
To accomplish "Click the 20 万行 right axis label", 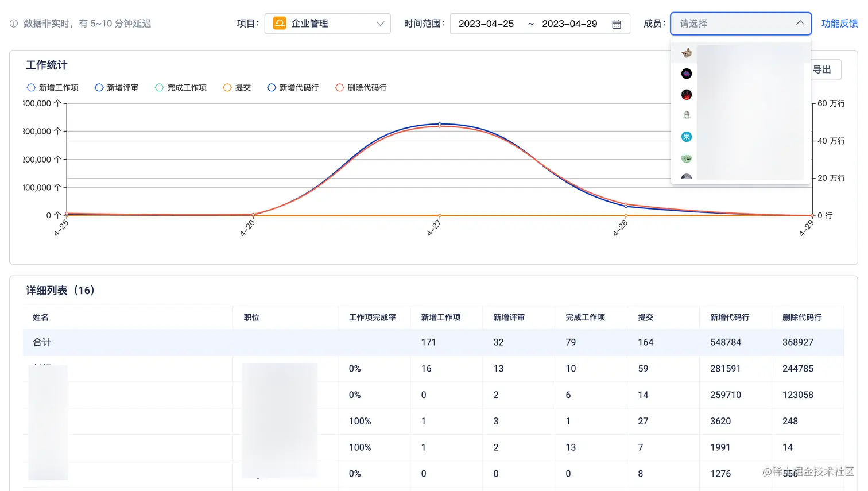I will 831,178.
